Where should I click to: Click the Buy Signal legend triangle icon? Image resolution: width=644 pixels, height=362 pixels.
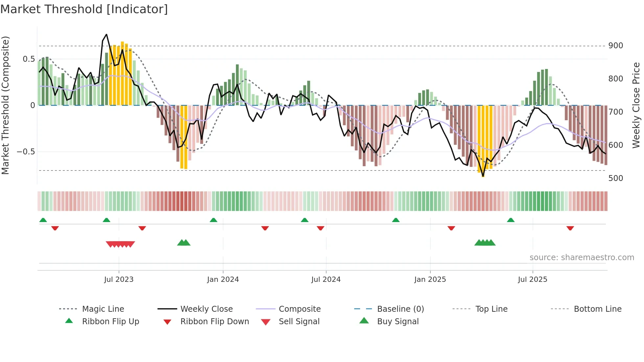pos(364,321)
